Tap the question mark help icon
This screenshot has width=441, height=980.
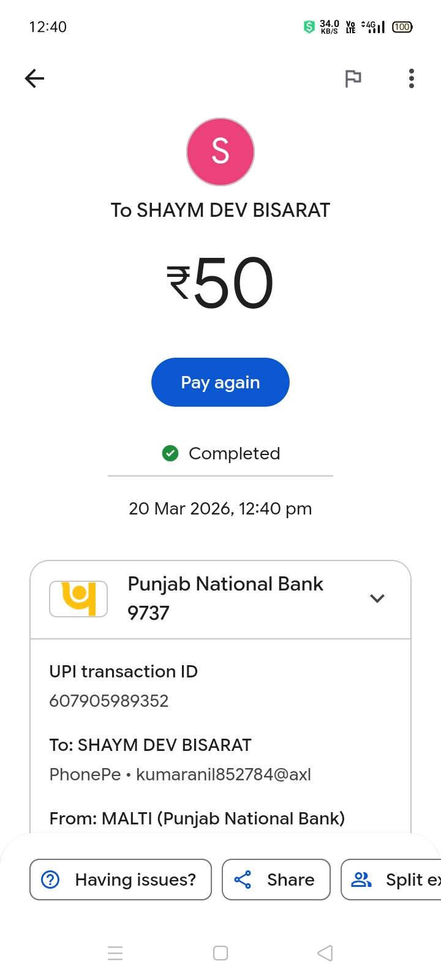coord(50,880)
